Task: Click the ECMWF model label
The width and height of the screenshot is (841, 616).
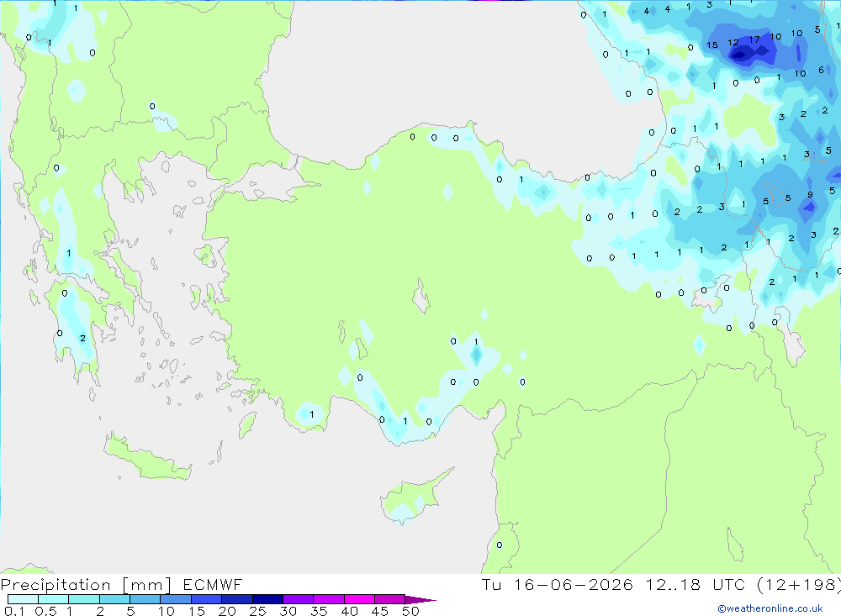Action: point(213,584)
